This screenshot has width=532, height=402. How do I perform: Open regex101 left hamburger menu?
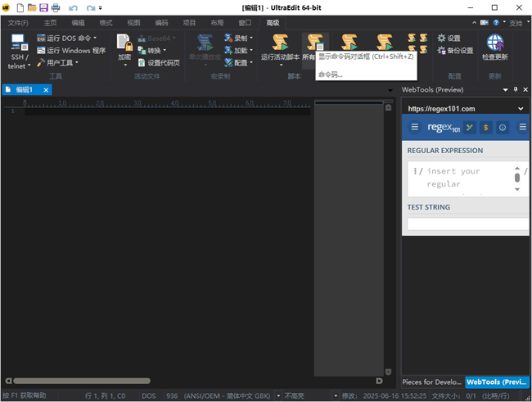tap(415, 127)
